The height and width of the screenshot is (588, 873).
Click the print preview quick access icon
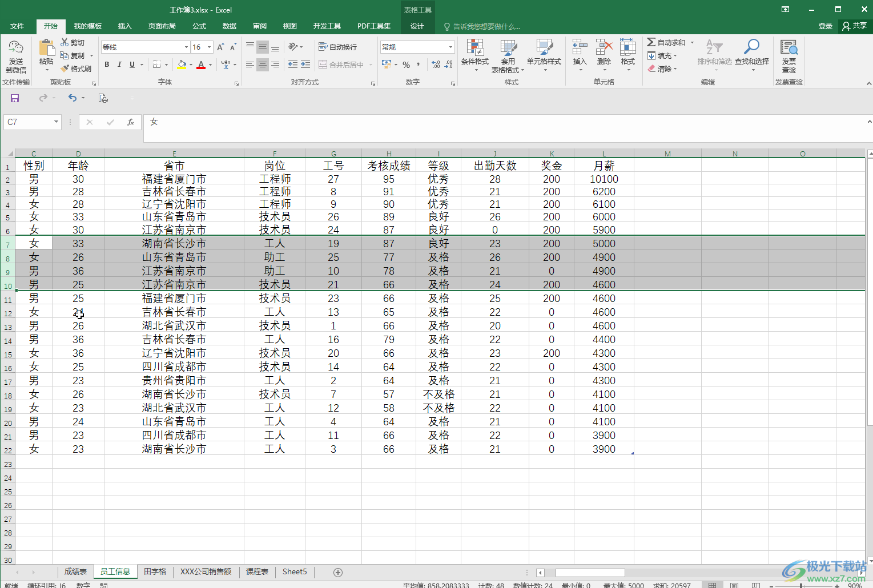(x=103, y=98)
